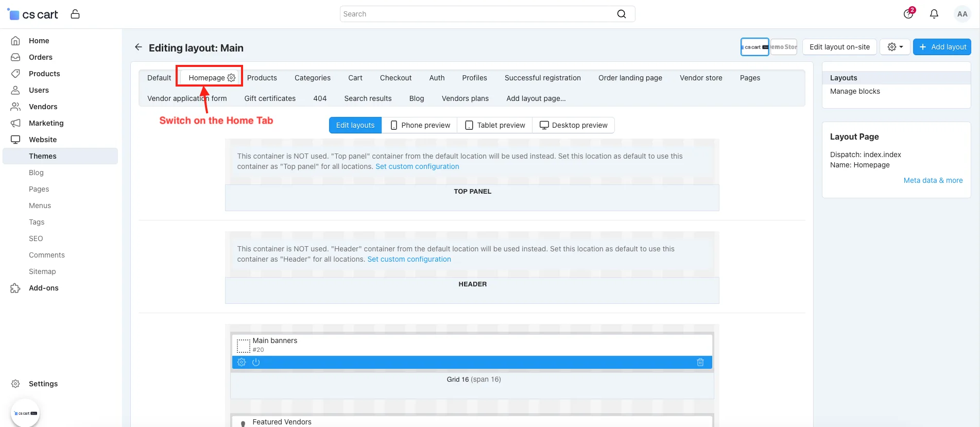Click the lock icon beside cs cart logo

tap(75, 14)
